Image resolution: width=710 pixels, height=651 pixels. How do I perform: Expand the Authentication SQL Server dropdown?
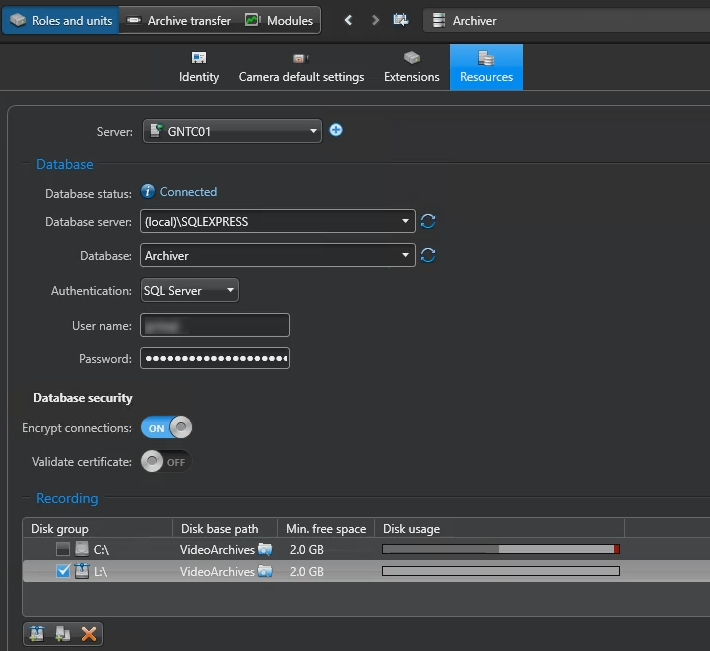click(x=190, y=290)
